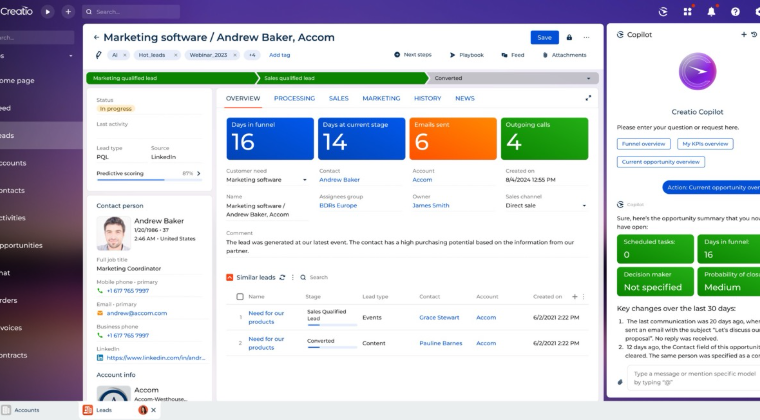Screen dimensions: 760x420
Task: Open Attachments
Action: [x=564, y=55]
